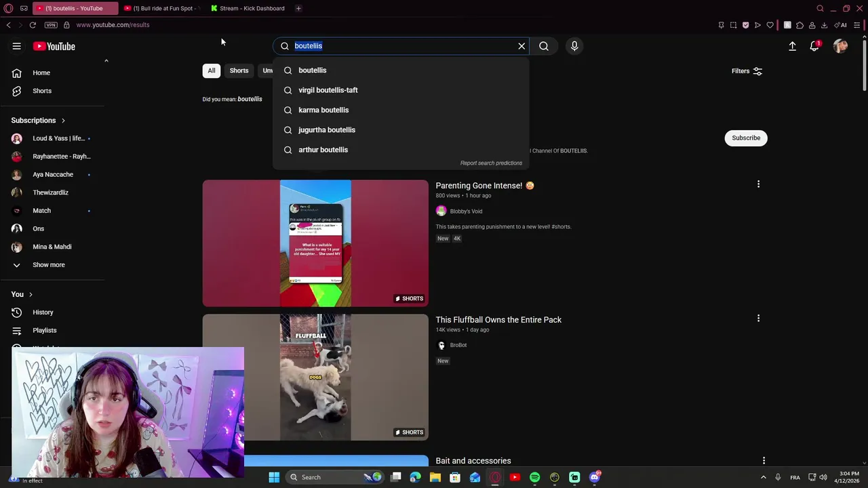The image size is (868, 488).
Task: Open Blobby's Void channel
Action: click(x=466, y=211)
